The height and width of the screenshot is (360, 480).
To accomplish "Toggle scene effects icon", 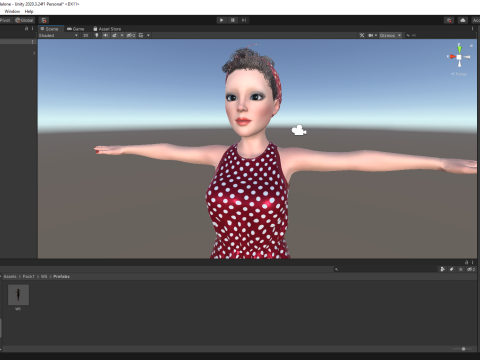I will point(114,35).
